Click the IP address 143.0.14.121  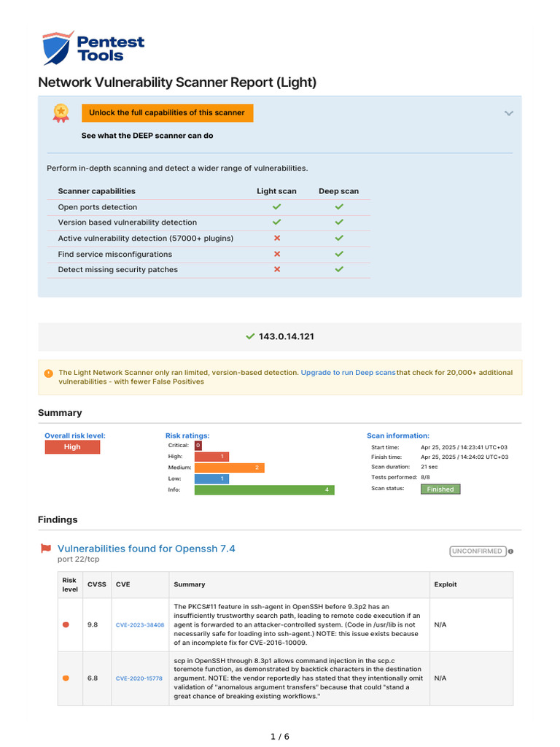[x=286, y=336]
